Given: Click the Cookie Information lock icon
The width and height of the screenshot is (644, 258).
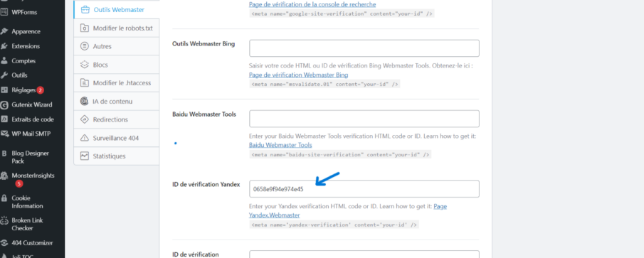Looking at the screenshot, I should pyautogui.click(x=4, y=198).
